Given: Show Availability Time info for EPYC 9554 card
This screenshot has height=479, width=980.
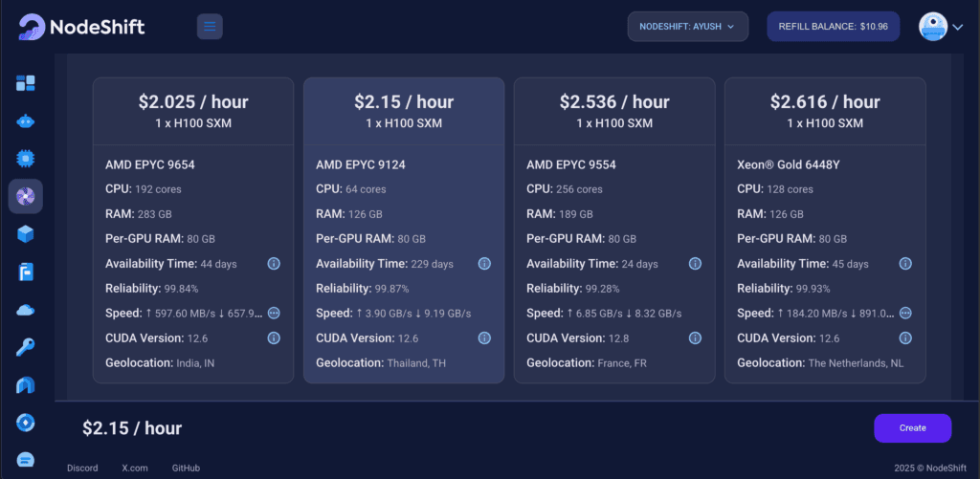Looking at the screenshot, I should point(695,264).
